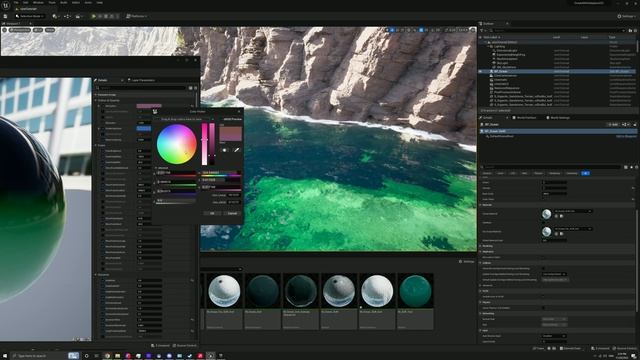Switch to the Layer Parameters tab
This screenshot has height=360, width=640.
coord(141,80)
